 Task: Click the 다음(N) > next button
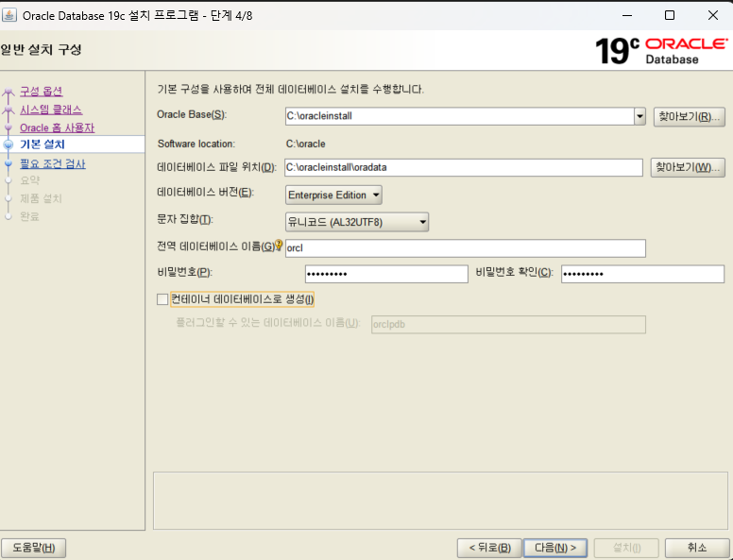(554, 548)
